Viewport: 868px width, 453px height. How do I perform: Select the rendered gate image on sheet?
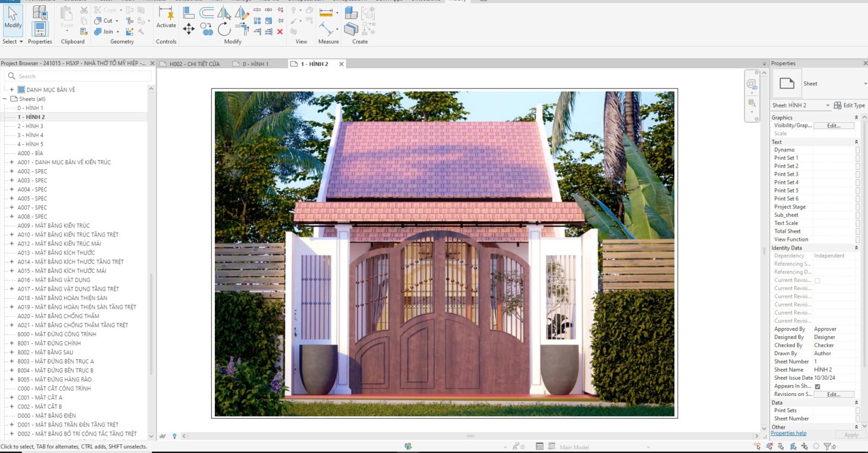pos(444,253)
